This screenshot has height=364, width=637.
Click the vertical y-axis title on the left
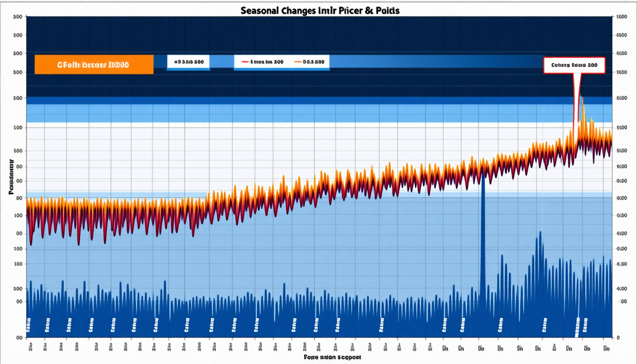click(10, 178)
